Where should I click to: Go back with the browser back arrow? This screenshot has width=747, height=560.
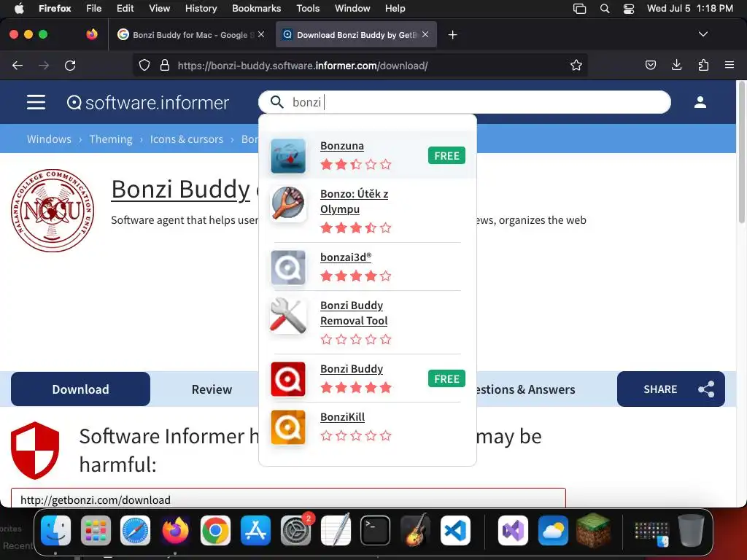click(x=18, y=65)
